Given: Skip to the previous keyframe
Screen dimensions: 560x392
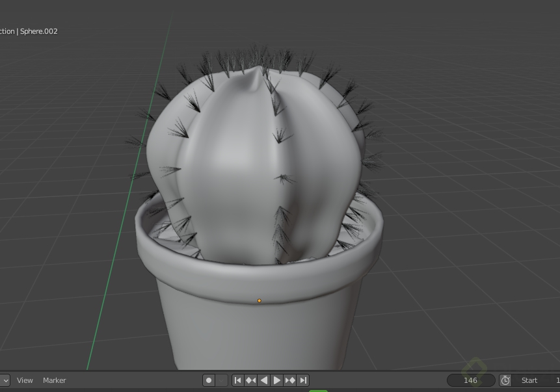Looking at the screenshot, I should pyautogui.click(x=250, y=380).
